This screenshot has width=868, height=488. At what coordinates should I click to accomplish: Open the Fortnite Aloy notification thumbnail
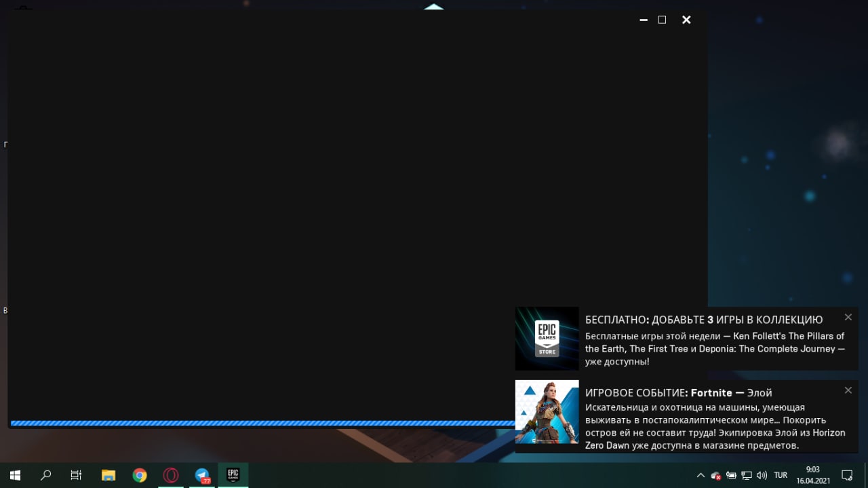(547, 412)
